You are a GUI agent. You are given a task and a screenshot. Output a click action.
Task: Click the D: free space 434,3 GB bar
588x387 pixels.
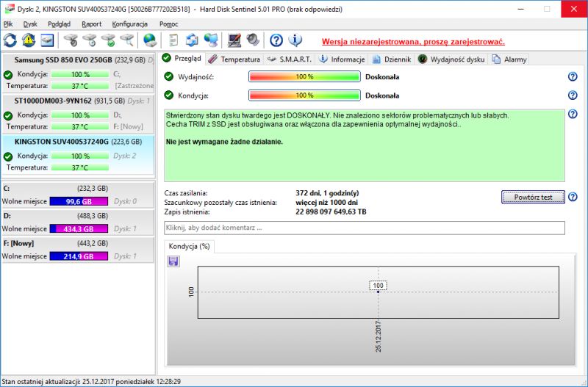coord(79,229)
